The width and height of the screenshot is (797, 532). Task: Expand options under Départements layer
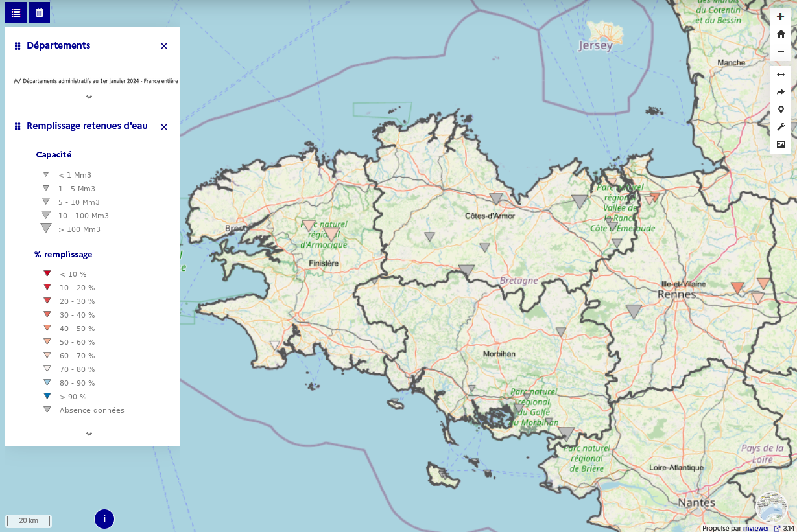coord(89,97)
